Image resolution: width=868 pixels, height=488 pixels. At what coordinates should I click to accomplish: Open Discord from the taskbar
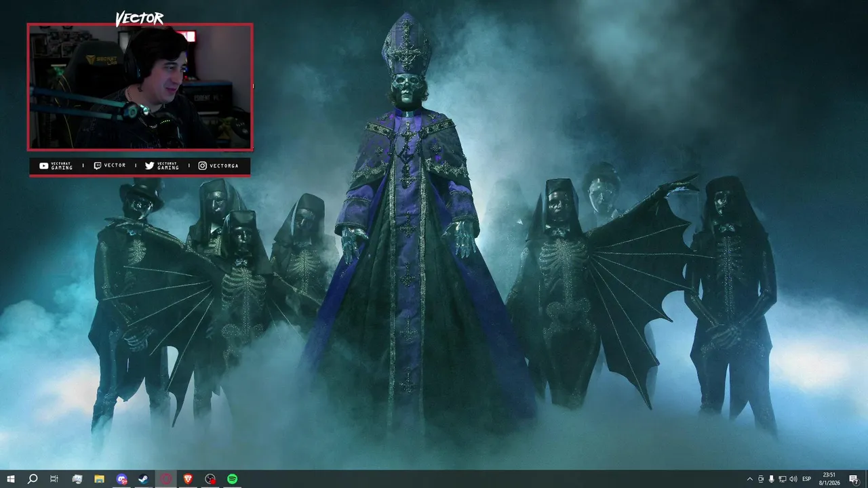coord(121,479)
